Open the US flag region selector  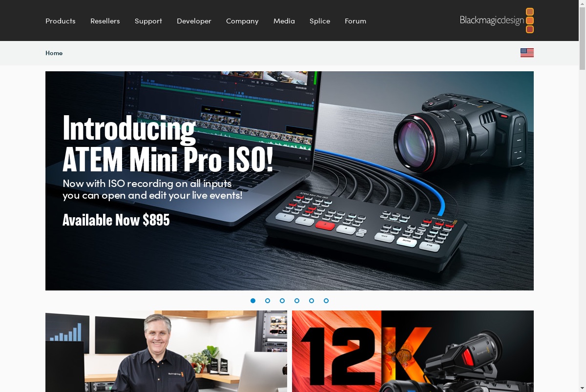click(x=527, y=53)
